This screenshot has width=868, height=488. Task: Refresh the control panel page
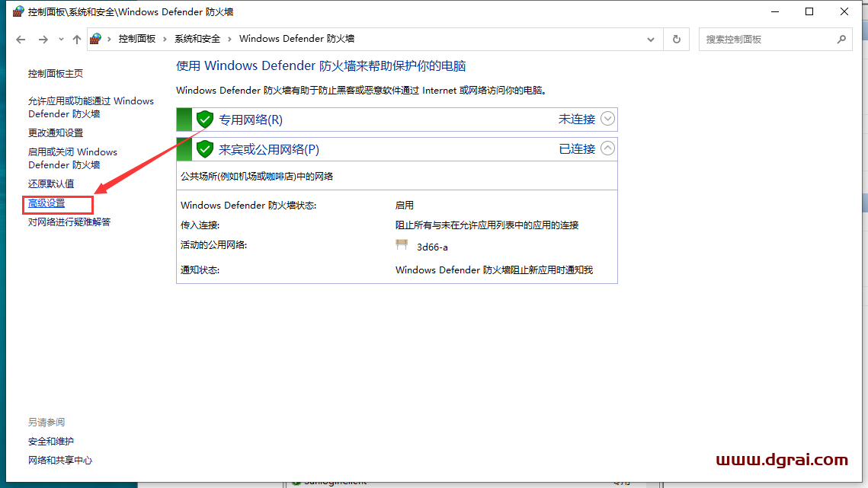pyautogui.click(x=677, y=40)
